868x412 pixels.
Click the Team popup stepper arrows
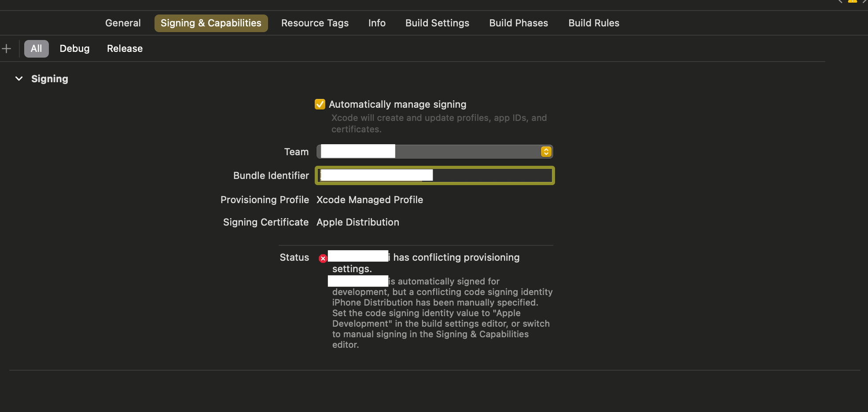(546, 151)
